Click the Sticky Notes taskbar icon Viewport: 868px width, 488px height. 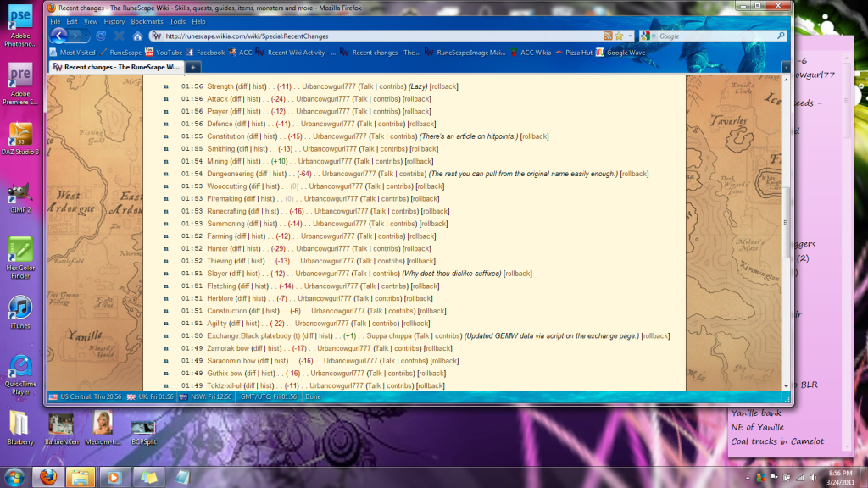148,477
